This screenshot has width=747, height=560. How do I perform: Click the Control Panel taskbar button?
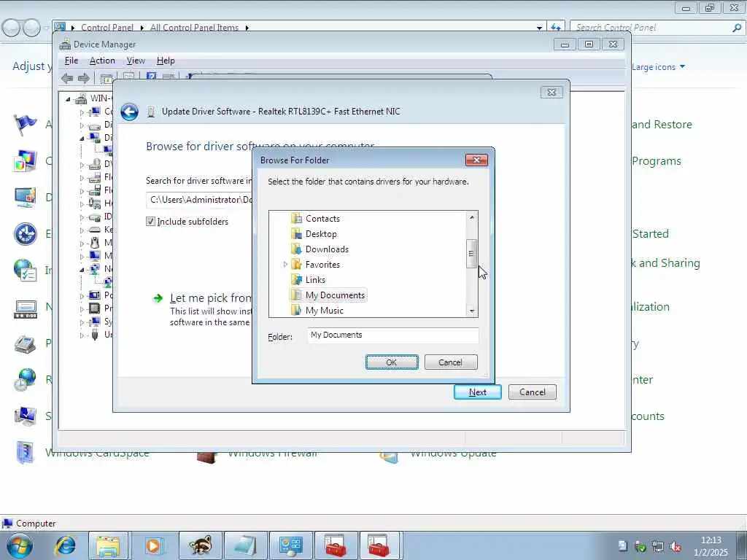[x=290, y=545]
